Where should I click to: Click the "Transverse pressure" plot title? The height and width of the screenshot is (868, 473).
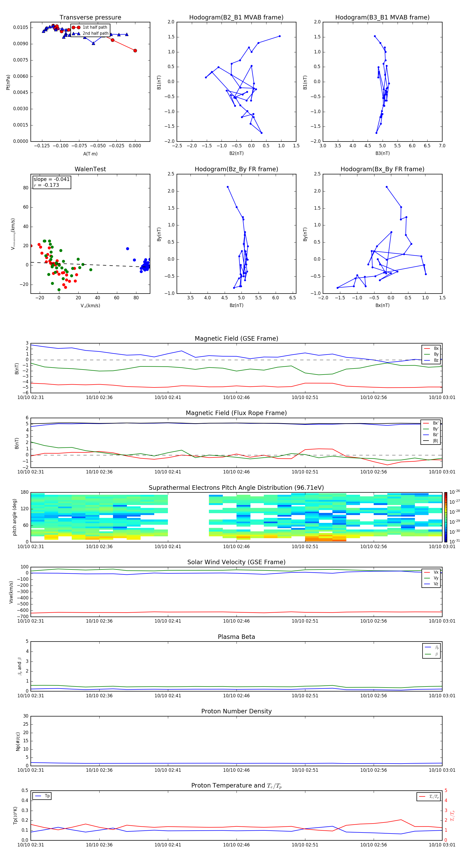click(90, 18)
